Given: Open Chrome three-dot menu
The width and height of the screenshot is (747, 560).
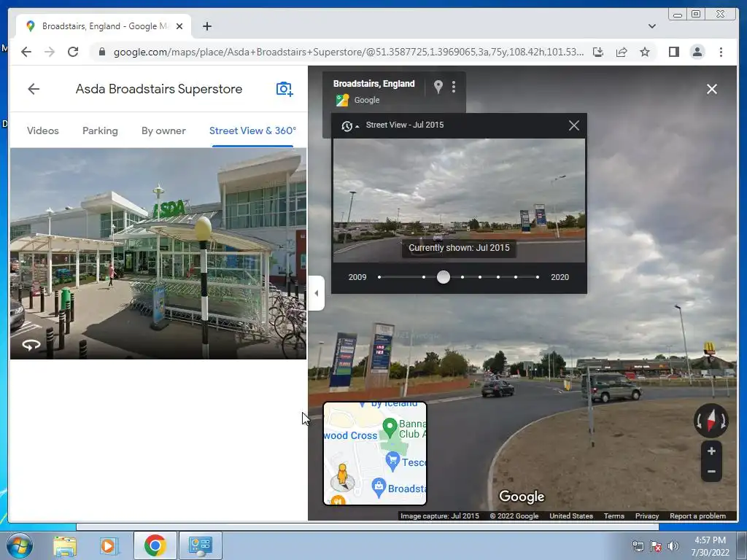Looking at the screenshot, I should coord(721,52).
